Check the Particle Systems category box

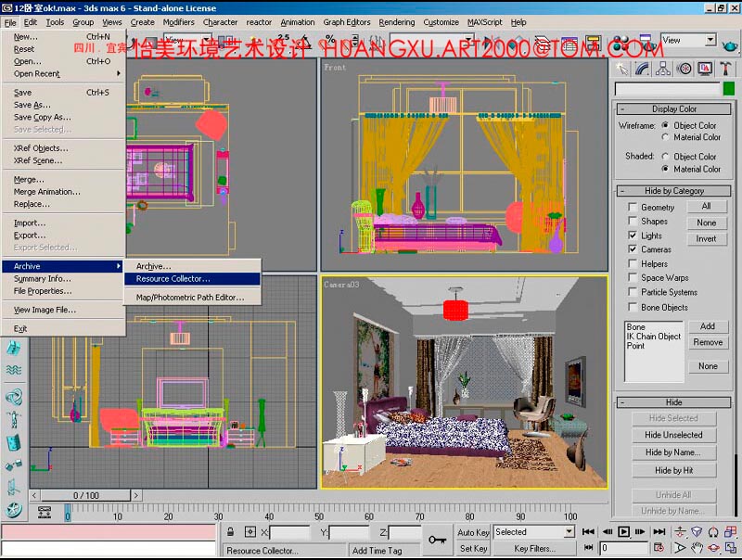coord(633,292)
